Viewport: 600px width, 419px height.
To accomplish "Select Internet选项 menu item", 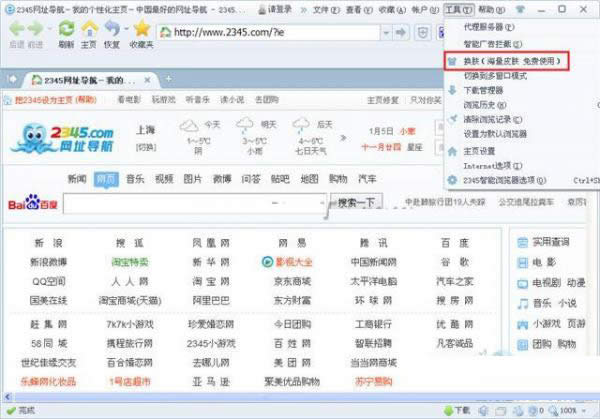I will pyautogui.click(x=493, y=166).
